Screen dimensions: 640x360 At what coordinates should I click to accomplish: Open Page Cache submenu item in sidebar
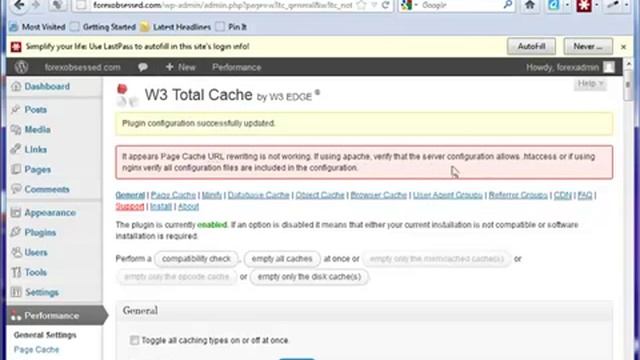point(36,350)
